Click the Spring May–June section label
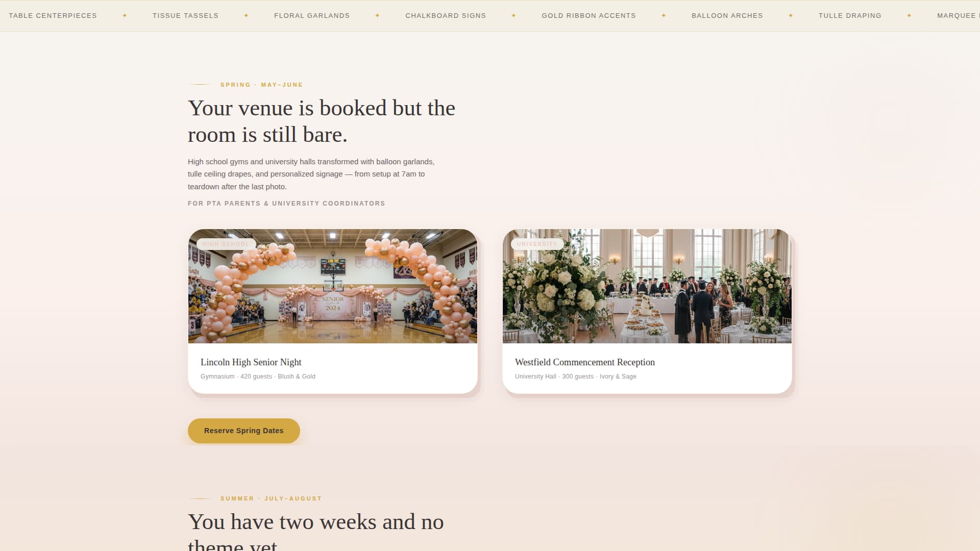 (261, 85)
